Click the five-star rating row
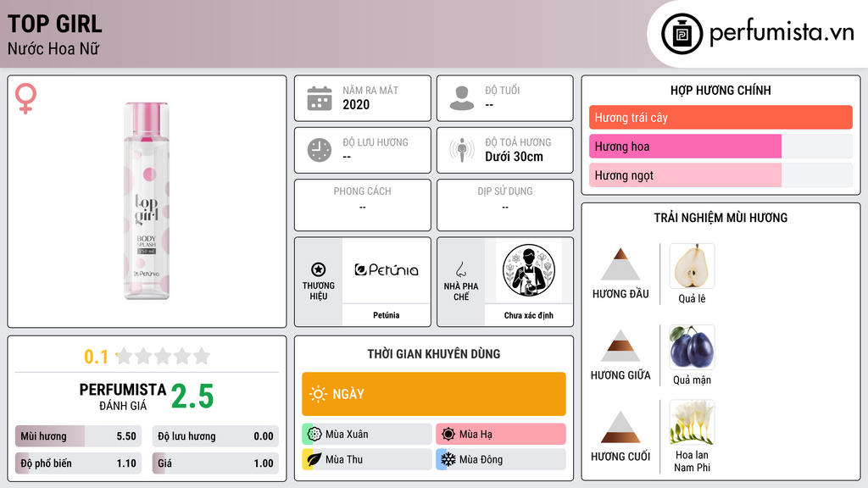Viewport: 868px width, 488px height. (x=163, y=356)
